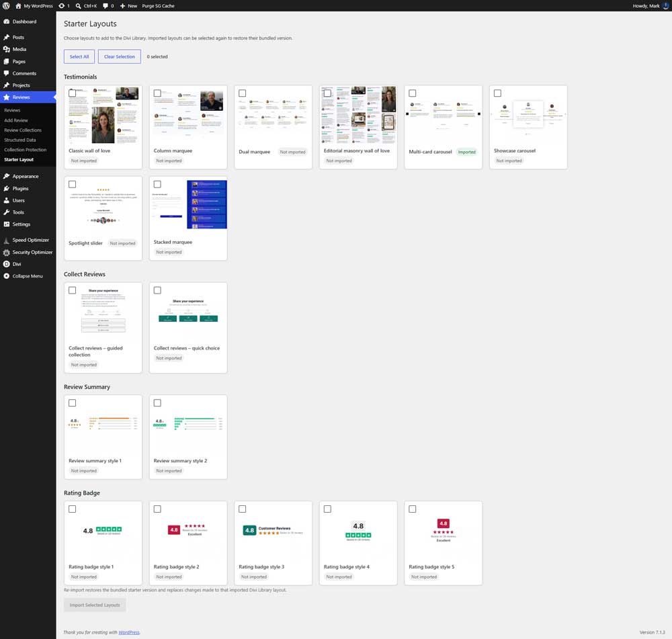Image resolution: width=672 pixels, height=639 pixels.
Task: Check the Spotlight slider layout
Action: [73, 184]
